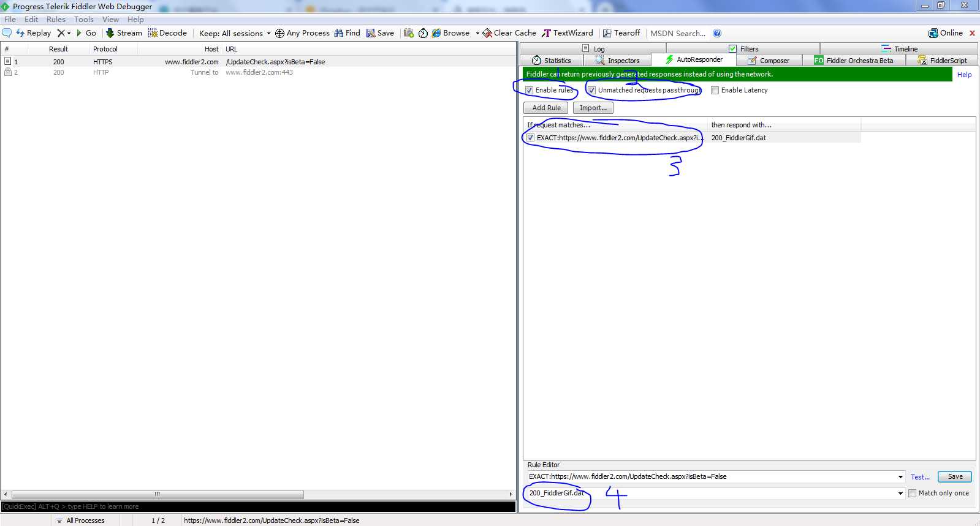The image size is (980, 526).
Task: Select 200_FiddlerGif.dat rule response cell
Action: click(x=784, y=138)
